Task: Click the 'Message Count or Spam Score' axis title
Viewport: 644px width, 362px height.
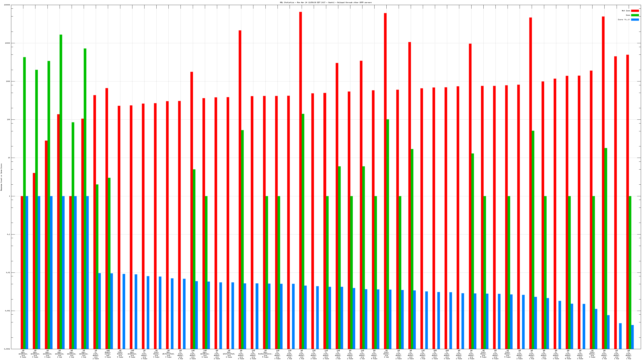Action: click(x=1, y=177)
